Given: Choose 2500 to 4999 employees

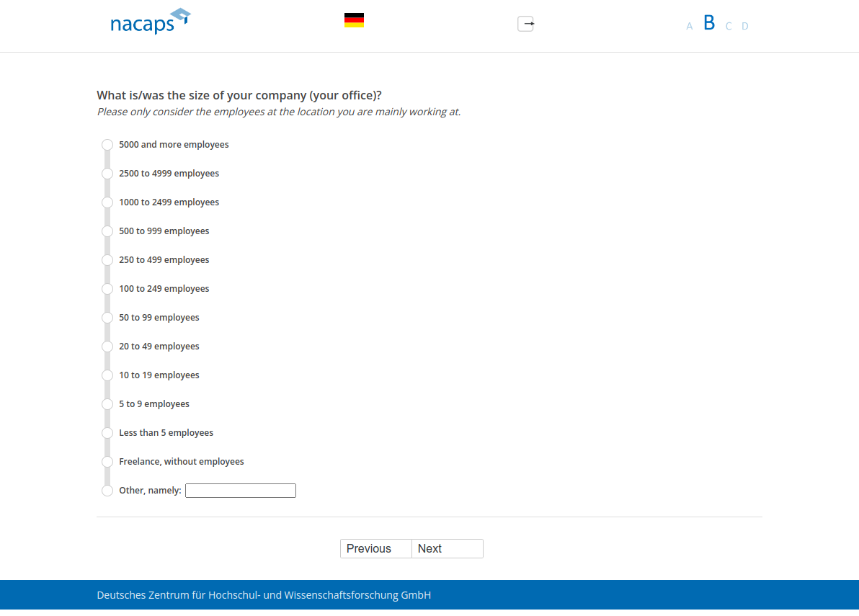Looking at the screenshot, I should point(107,174).
